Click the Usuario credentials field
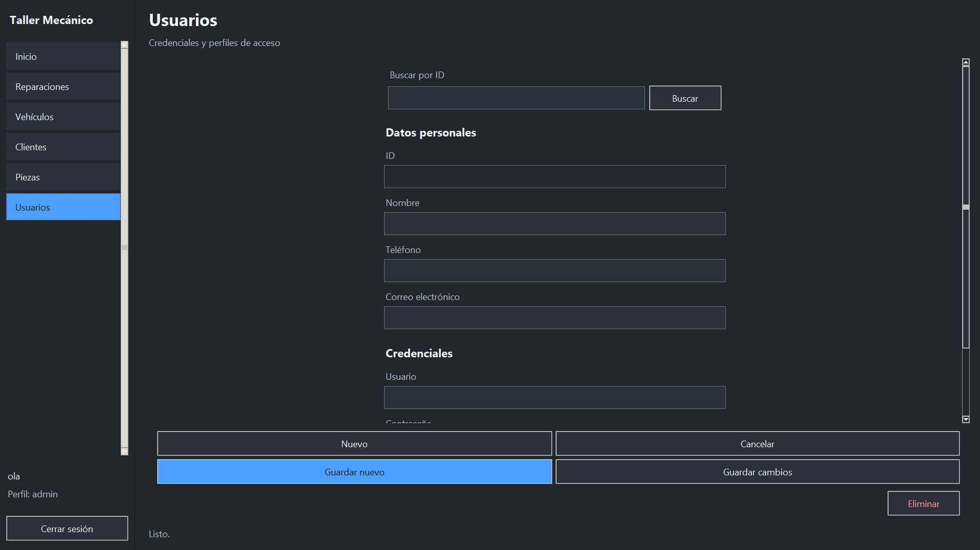The width and height of the screenshot is (980, 550). pyautogui.click(x=554, y=398)
